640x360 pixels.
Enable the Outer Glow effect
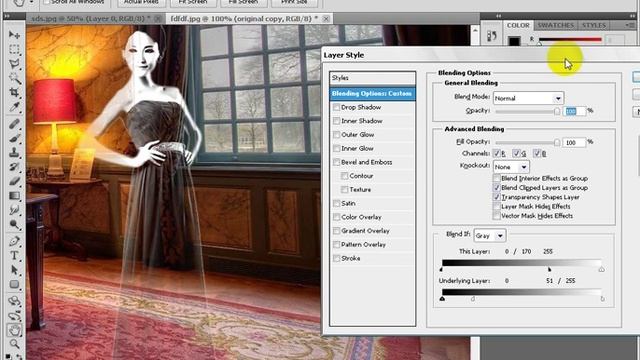(336, 135)
